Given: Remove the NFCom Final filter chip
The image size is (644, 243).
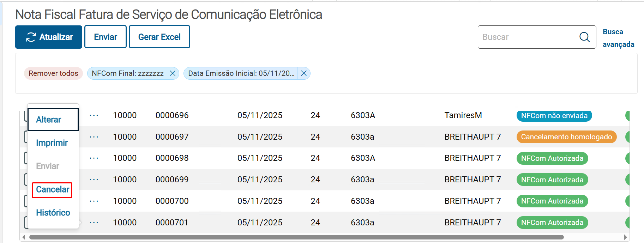Looking at the screenshot, I should (173, 73).
